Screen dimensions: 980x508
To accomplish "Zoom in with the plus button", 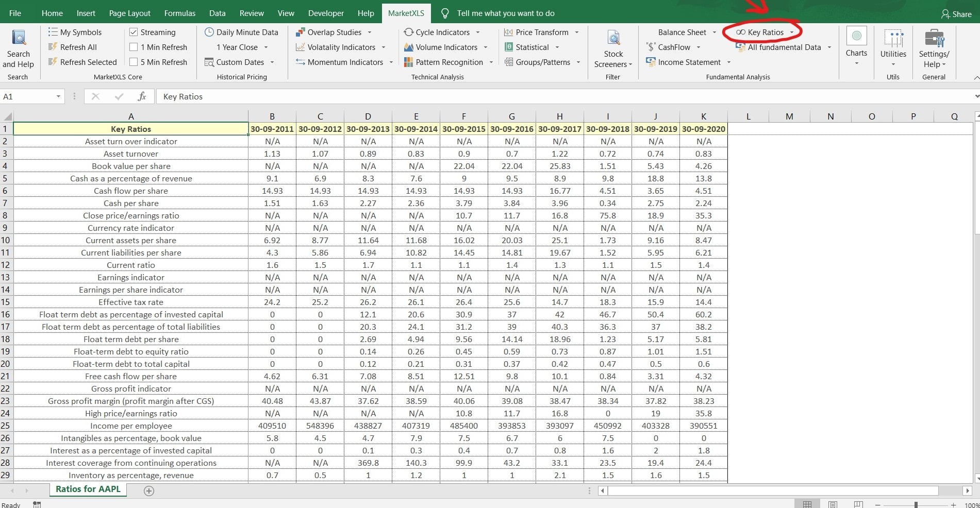I will (x=954, y=505).
